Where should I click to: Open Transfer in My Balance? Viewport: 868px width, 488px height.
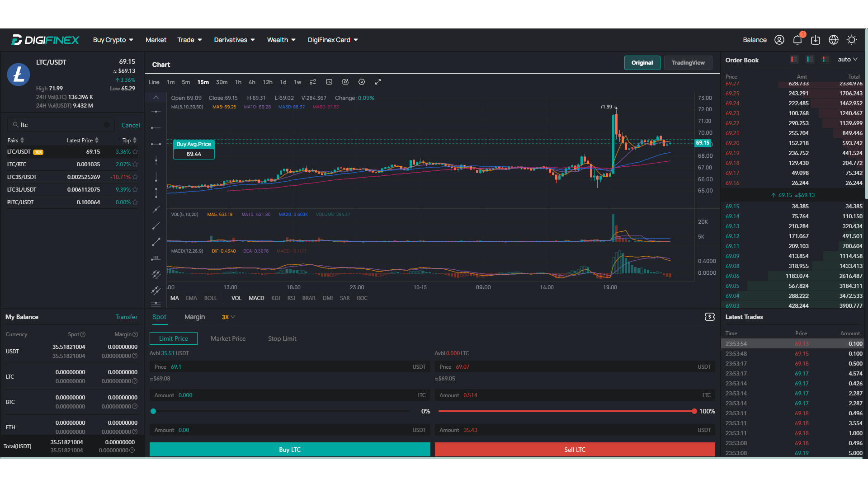click(126, 317)
